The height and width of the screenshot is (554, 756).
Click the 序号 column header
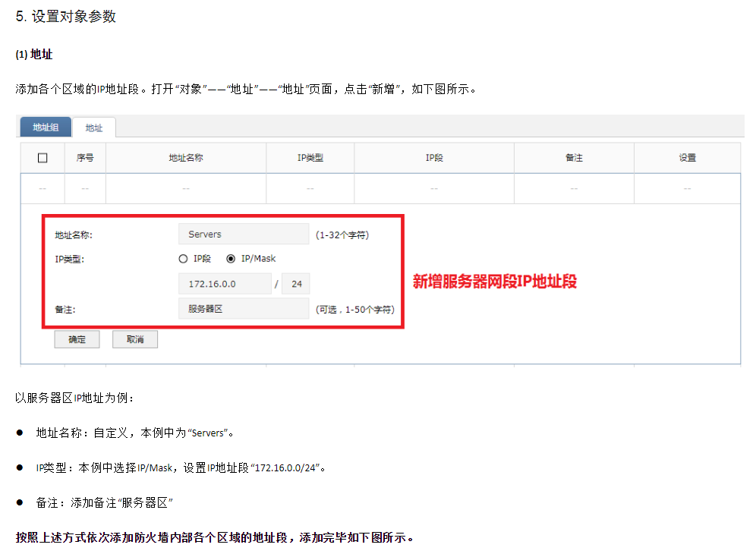pos(85,158)
